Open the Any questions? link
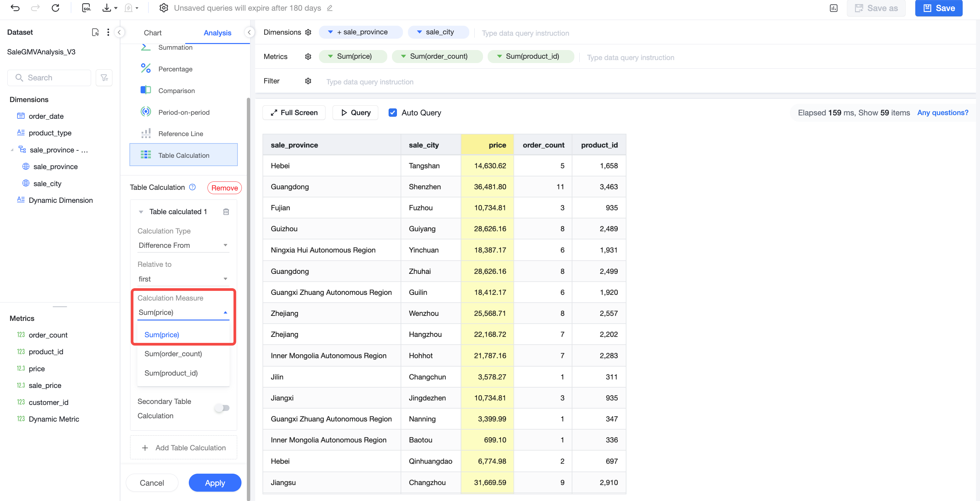 [943, 113]
